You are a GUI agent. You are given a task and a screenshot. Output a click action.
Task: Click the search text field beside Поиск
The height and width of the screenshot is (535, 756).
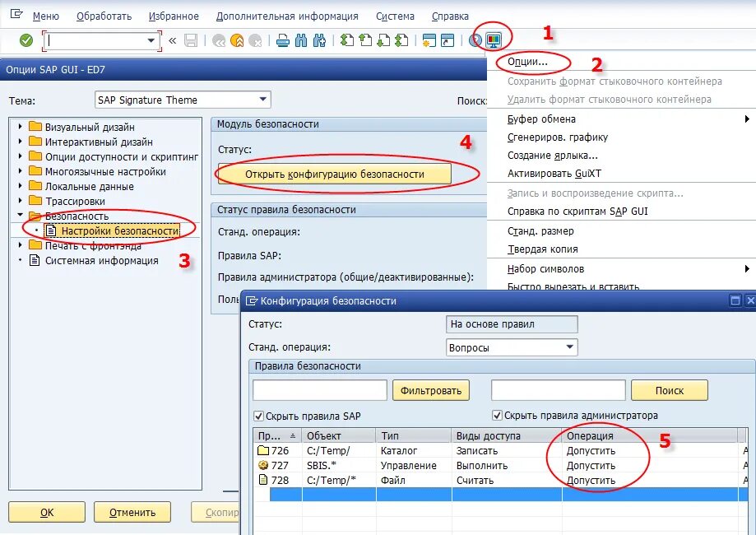tap(559, 390)
